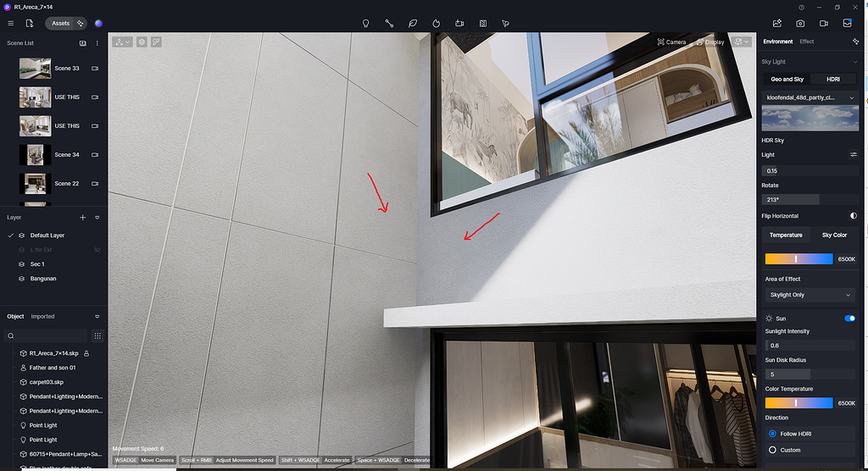Click the object list grid view icon

tap(97, 336)
